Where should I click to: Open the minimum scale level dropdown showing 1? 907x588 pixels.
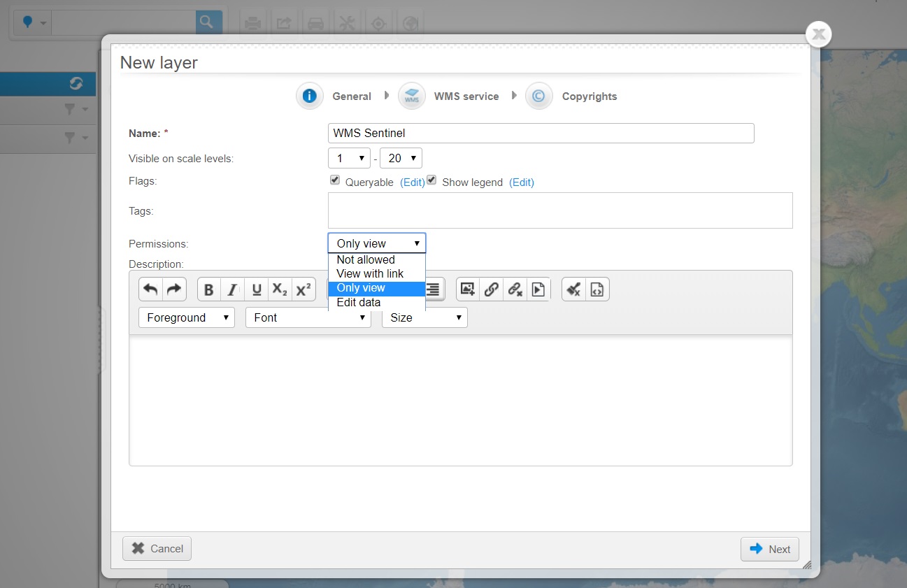coord(349,158)
